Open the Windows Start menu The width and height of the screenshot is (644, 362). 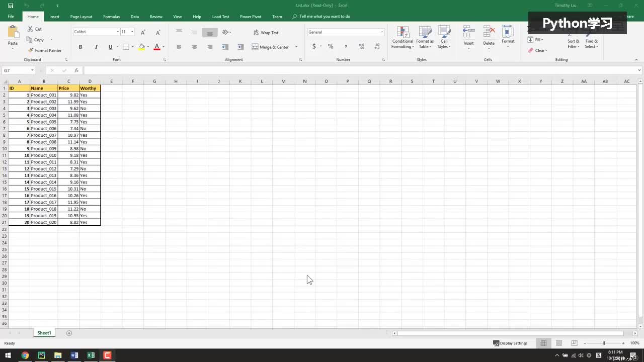click(x=8, y=355)
